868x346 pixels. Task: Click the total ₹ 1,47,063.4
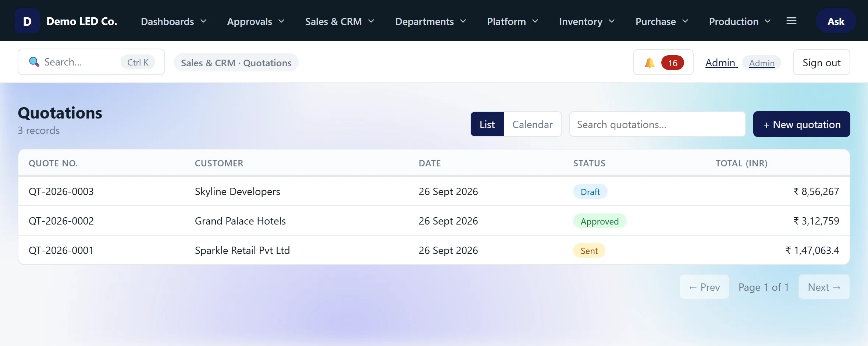(x=812, y=250)
